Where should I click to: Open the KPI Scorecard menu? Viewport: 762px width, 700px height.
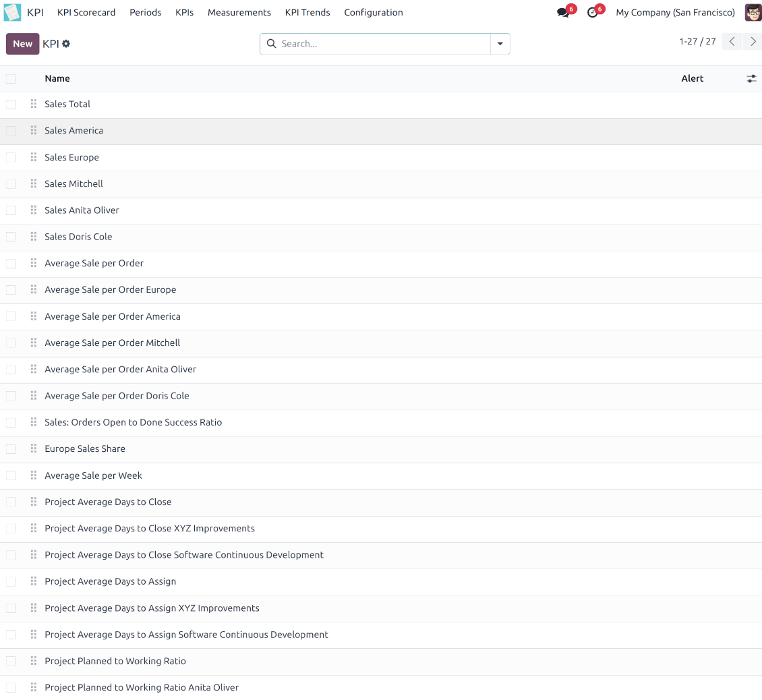[x=86, y=12]
